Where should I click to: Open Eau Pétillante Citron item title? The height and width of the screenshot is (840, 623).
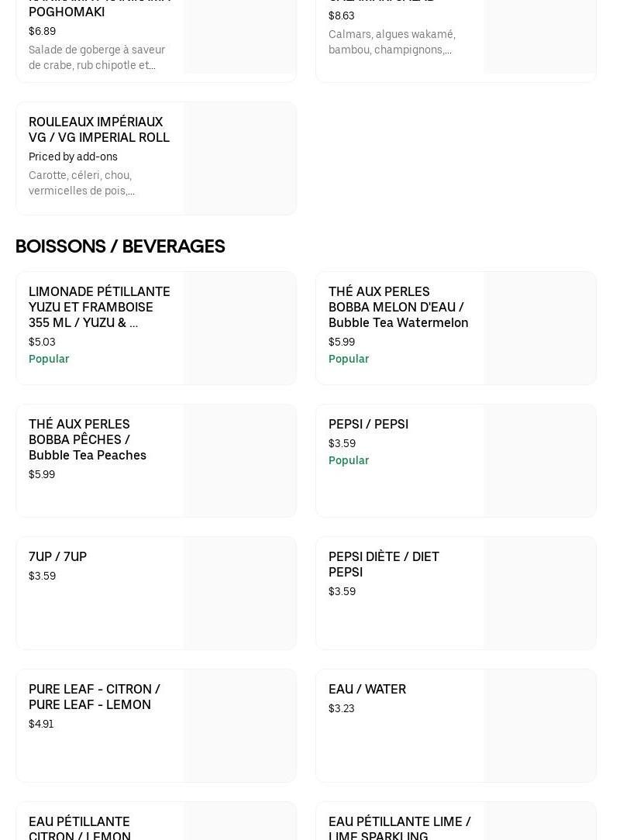coord(80,828)
